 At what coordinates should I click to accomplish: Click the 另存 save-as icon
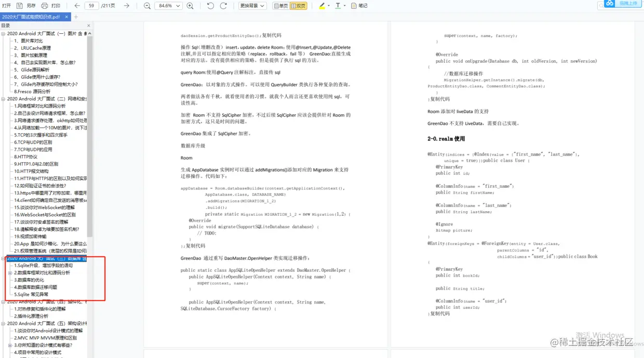click(x=20, y=6)
